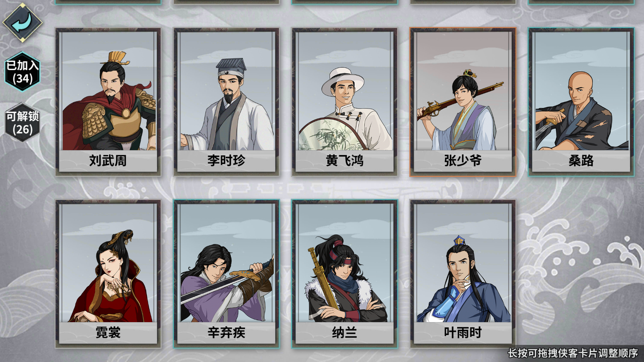The image size is (644, 362).
Task: Select the 刘武周 character card
Action: point(108,102)
